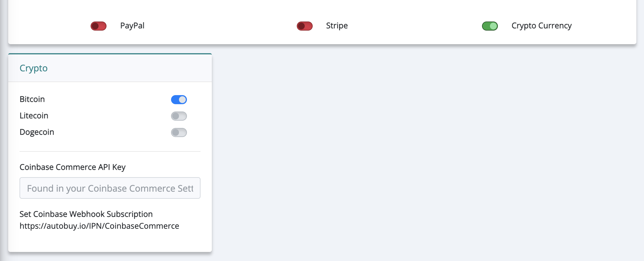Click the Crypto Currency label text
Image resolution: width=644 pixels, height=261 pixels.
pyautogui.click(x=541, y=25)
